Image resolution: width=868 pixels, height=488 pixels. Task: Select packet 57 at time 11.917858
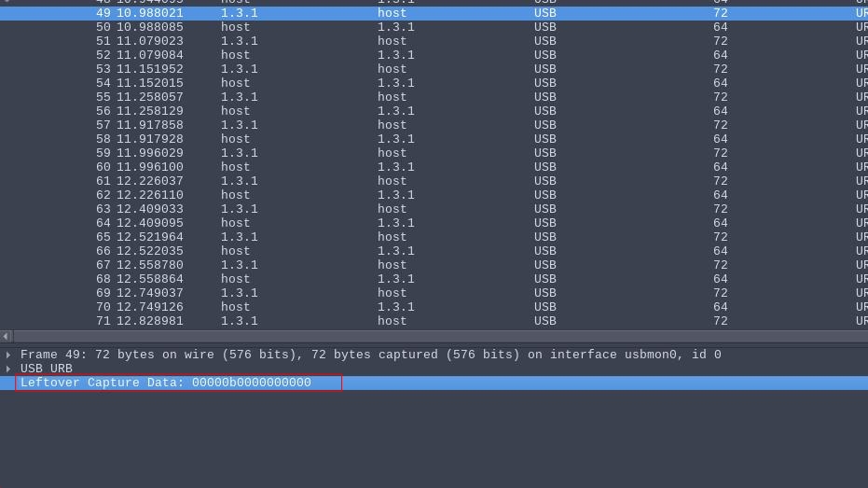373,125
